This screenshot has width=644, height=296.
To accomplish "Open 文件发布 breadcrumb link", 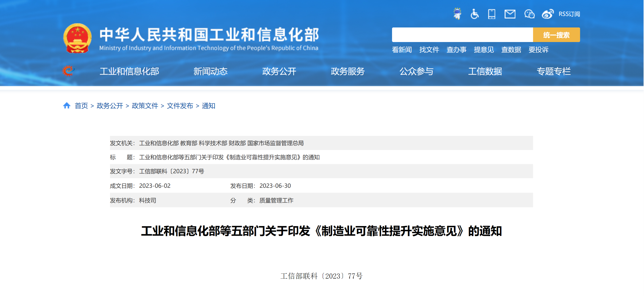I will [180, 106].
